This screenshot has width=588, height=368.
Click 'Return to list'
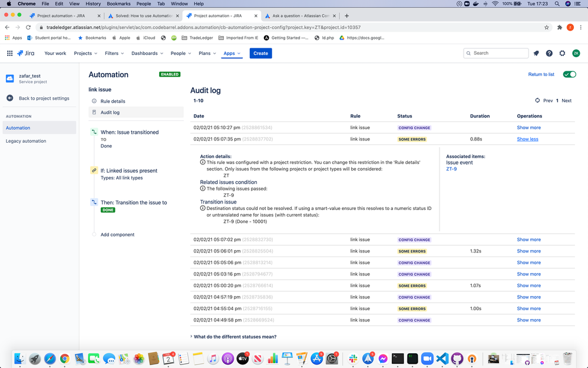[x=541, y=74]
